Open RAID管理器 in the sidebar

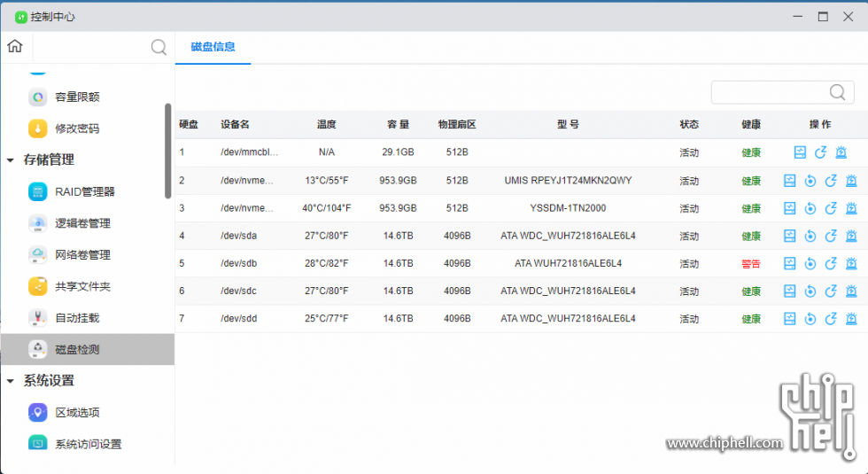pos(85,191)
